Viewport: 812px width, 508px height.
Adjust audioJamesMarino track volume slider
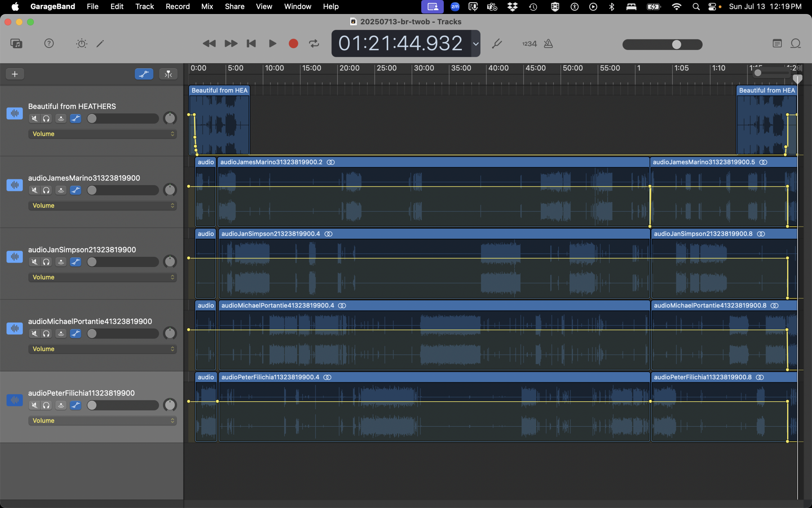click(122, 190)
